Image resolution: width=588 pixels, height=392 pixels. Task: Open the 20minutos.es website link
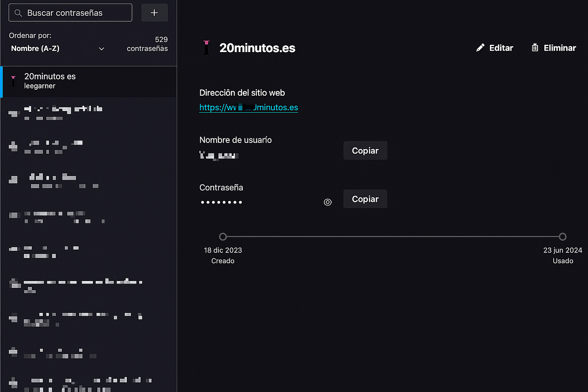(249, 107)
